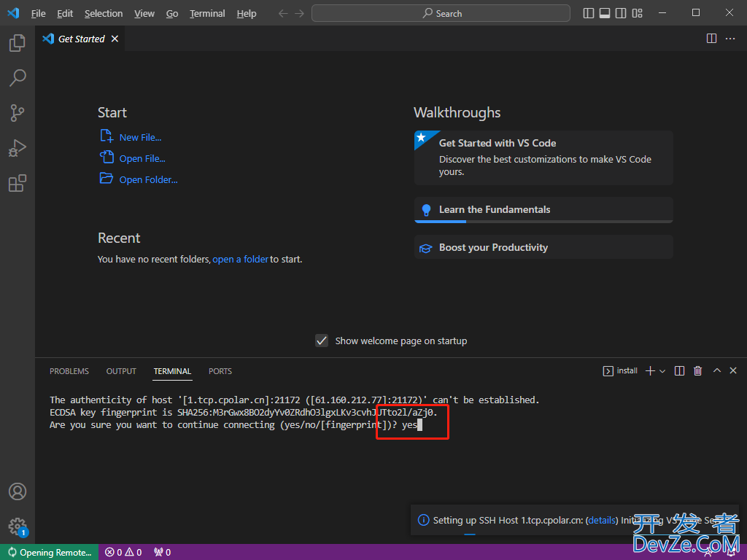The height and width of the screenshot is (560, 747).
Task: Open the Extensions view
Action: click(x=18, y=183)
